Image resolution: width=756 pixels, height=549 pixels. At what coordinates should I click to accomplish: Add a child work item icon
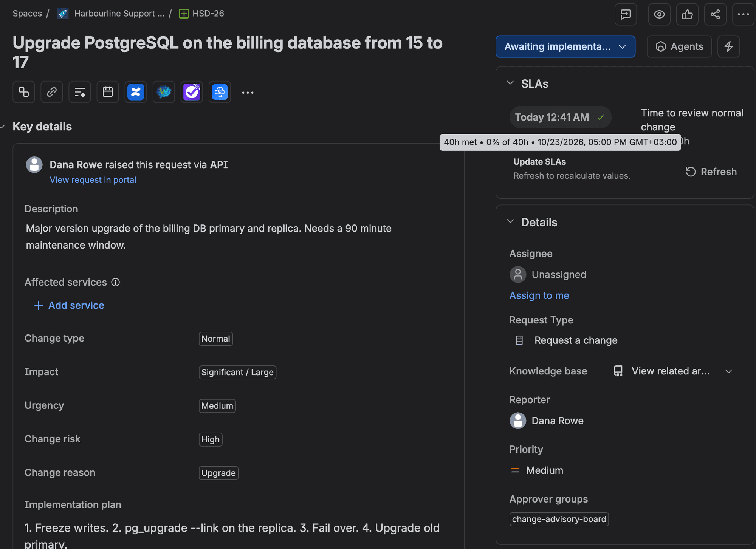pyautogui.click(x=24, y=92)
